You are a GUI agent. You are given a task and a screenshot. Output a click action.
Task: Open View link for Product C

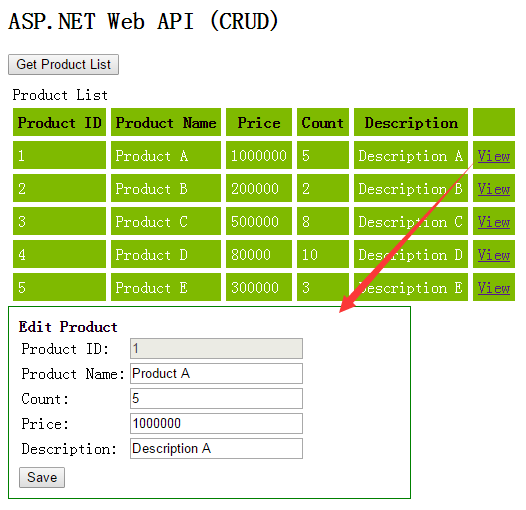click(x=494, y=221)
